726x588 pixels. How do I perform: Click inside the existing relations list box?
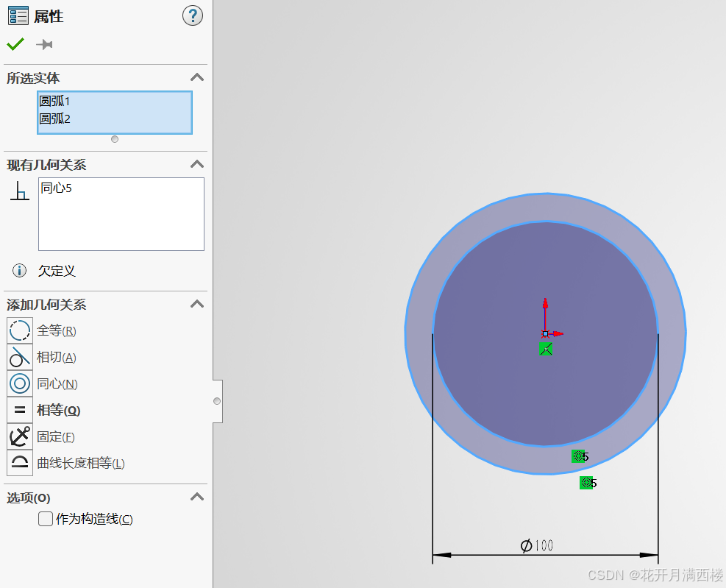(x=121, y=214)
